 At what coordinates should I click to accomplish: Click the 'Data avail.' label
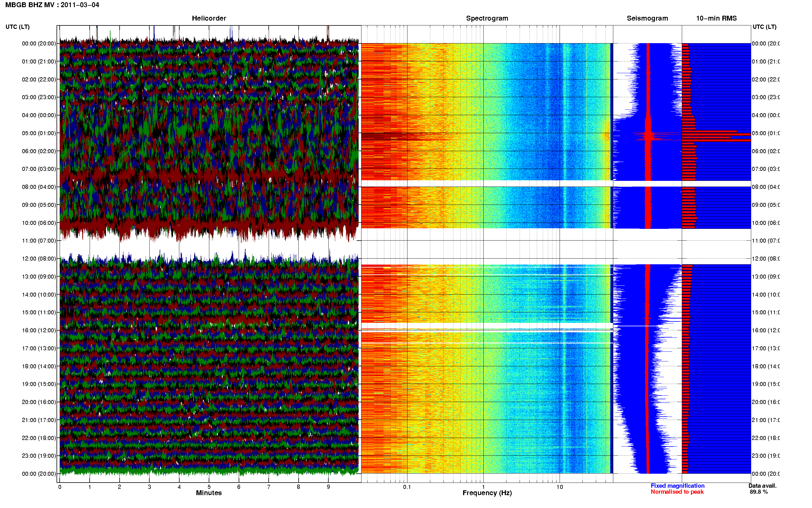click(x=762, y=486)
